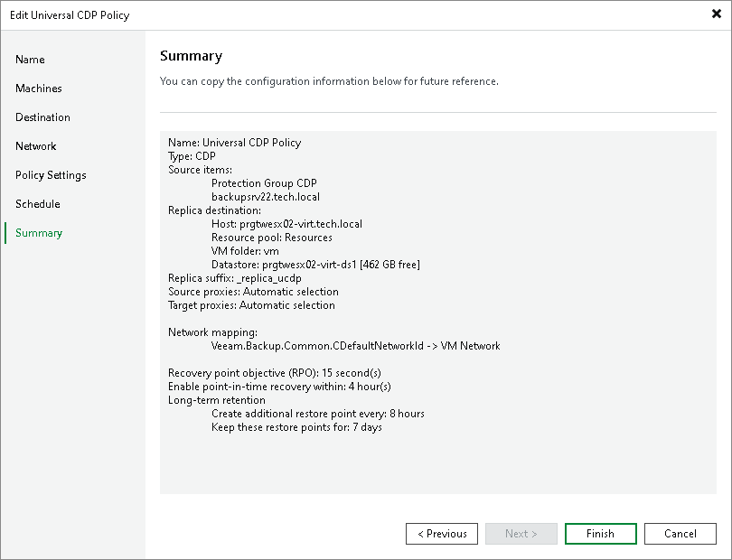Click the Edit Universal CDP Policy title bar
732x560 pixels.
[271, 14]
